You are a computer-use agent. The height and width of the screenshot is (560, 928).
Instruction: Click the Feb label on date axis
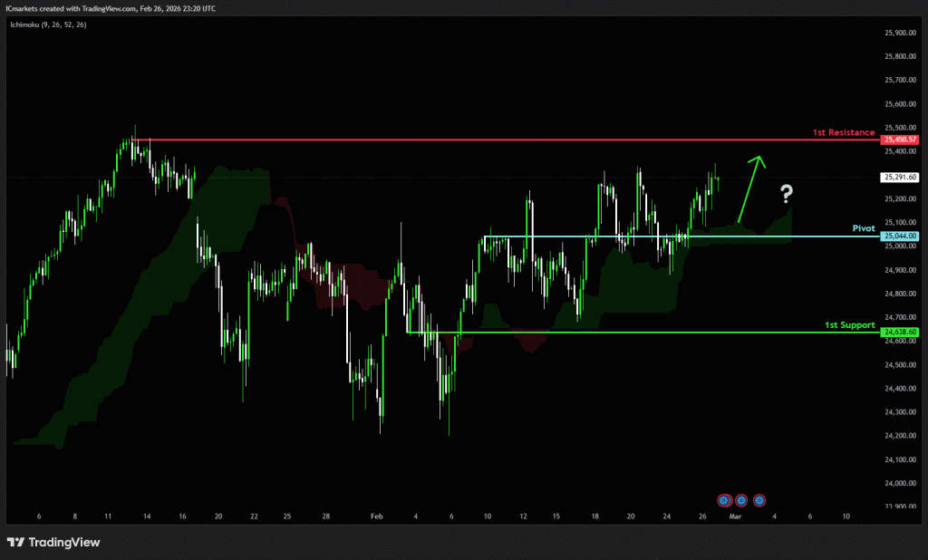tap(376, 516)
